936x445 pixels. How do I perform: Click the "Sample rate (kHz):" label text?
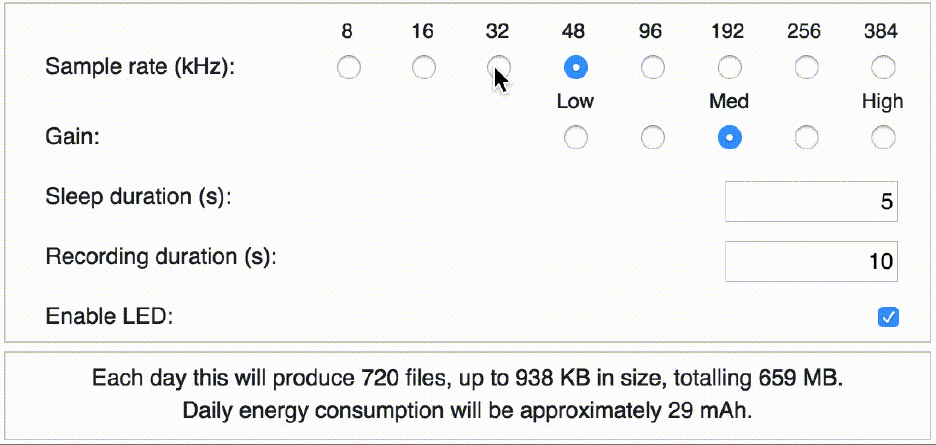coord(139,68)
